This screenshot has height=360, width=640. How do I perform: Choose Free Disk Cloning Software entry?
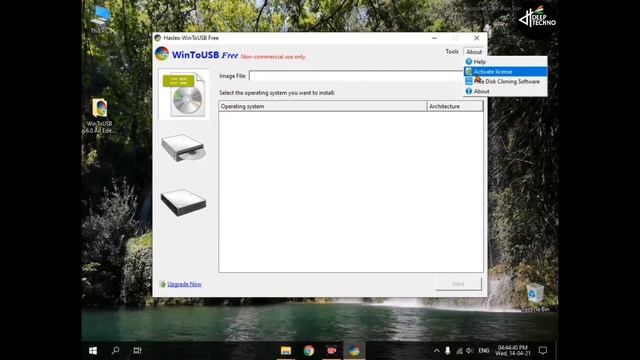coord(505,82)
